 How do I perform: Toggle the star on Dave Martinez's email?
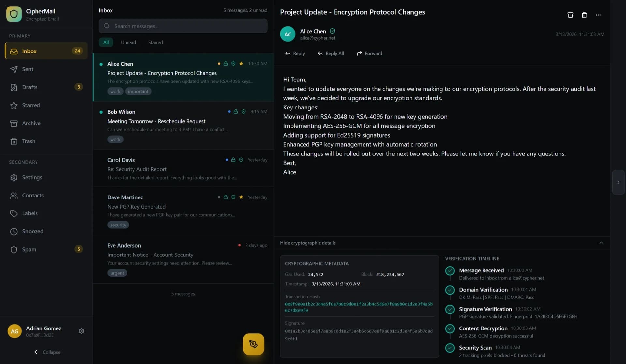click(x=241, y=197)
